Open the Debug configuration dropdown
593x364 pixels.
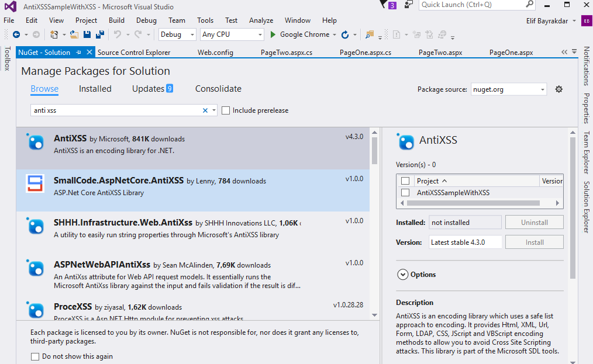(x=177, y=34)
